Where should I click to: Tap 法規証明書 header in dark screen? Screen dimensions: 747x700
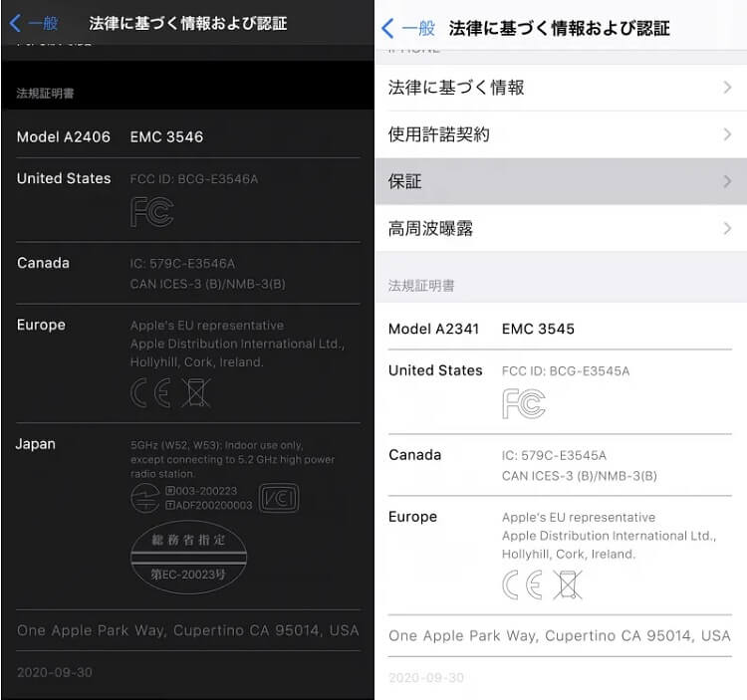[45, 94]
